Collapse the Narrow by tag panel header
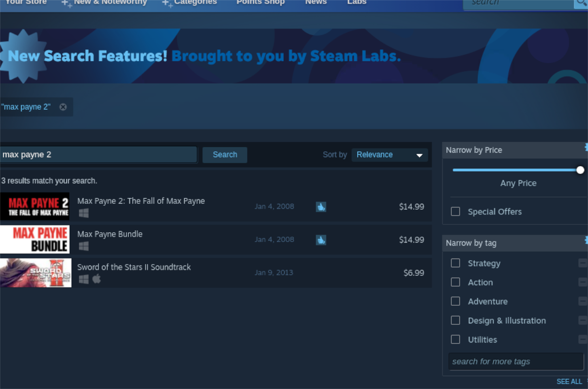This screenshot has width=588, height=389. (x=515, y=243)
